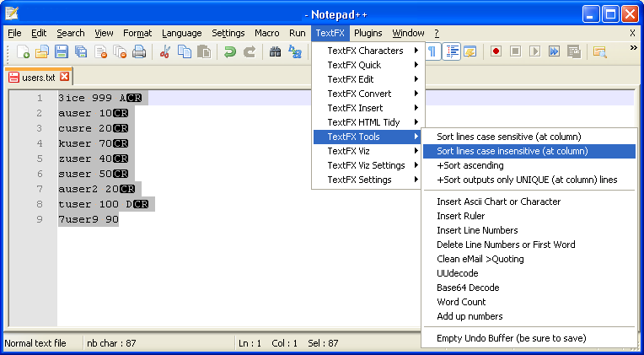Open the Window menu
Image resolution: width=644 pixels, height=355 pixels.
point(408,33)
